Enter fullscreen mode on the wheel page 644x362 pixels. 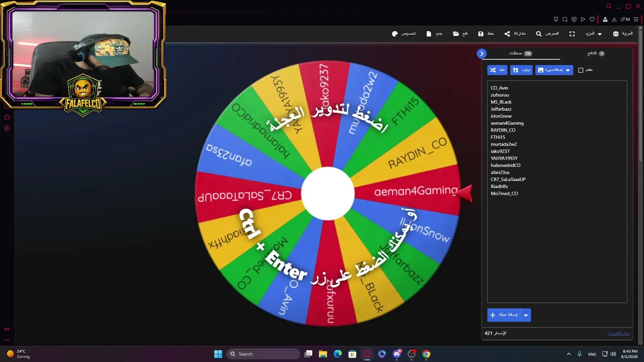[x=572, y=34]
